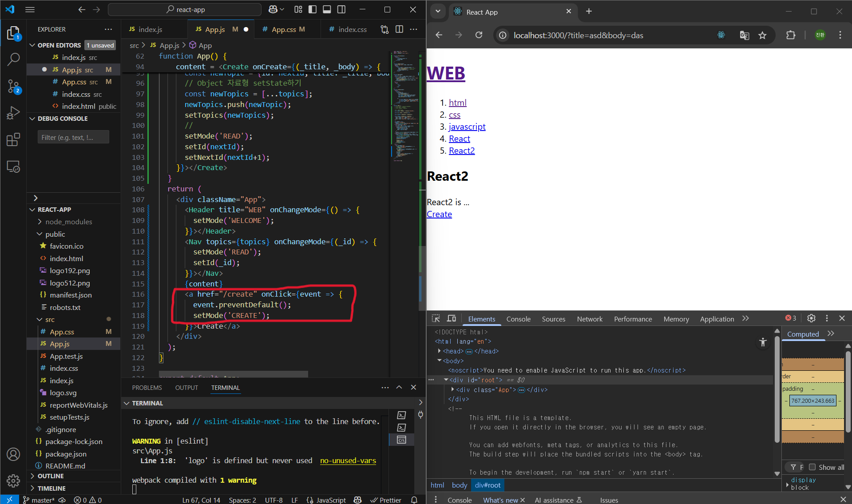Viewport: 852px width, 504px height.
Task: Click no-unused-vars link in terminal
Action: (348, 460)
